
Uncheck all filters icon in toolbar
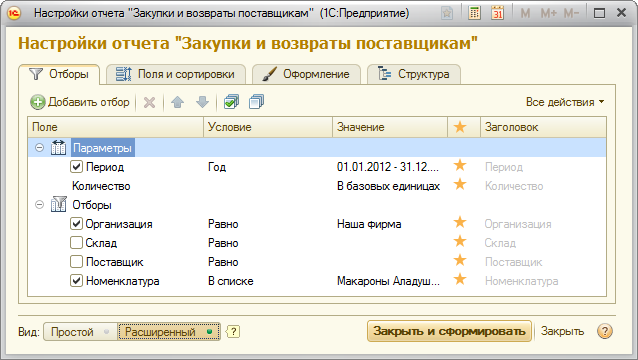(x=256, y=102)
